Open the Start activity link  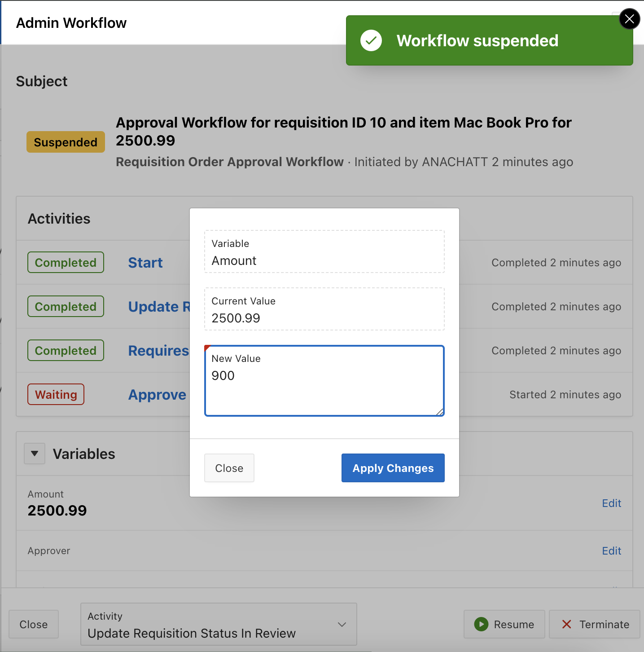click(145, 263)
